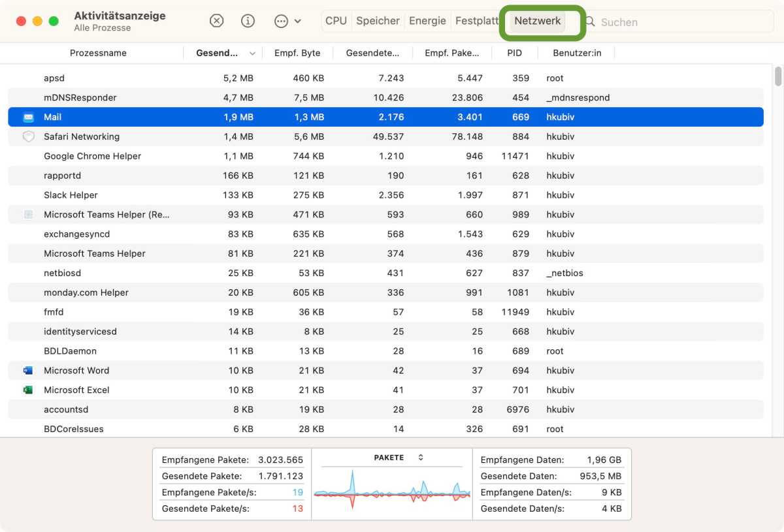
Task: Select the Slack Helper row
Action: point(385,195)
